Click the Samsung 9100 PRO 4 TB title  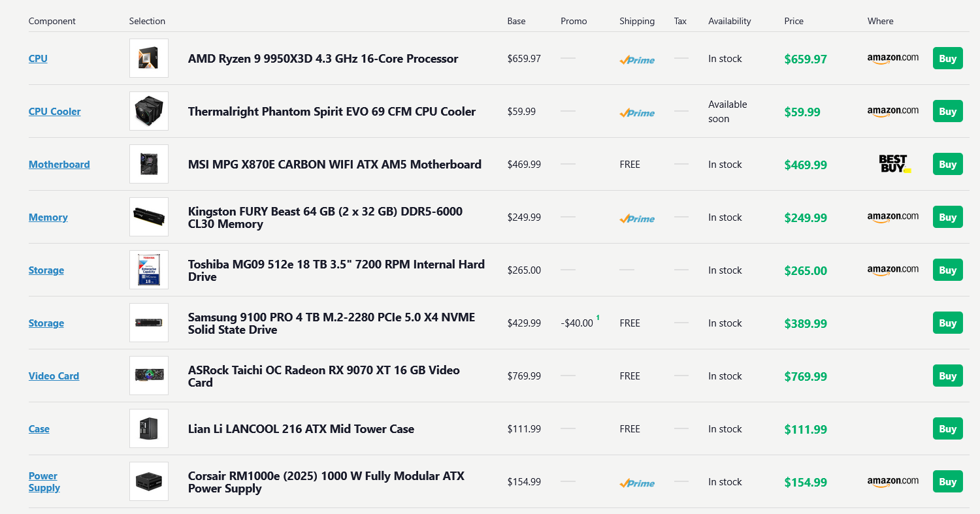(x=332, y=323)
